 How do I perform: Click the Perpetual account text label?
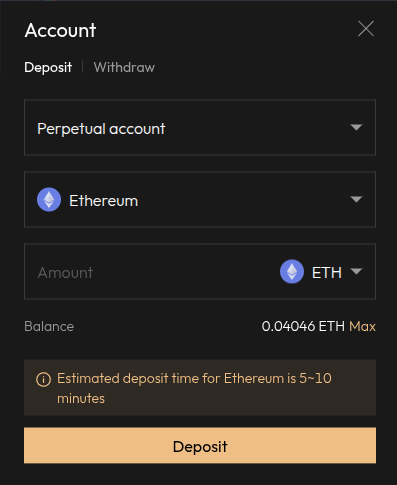click(101, 129)
